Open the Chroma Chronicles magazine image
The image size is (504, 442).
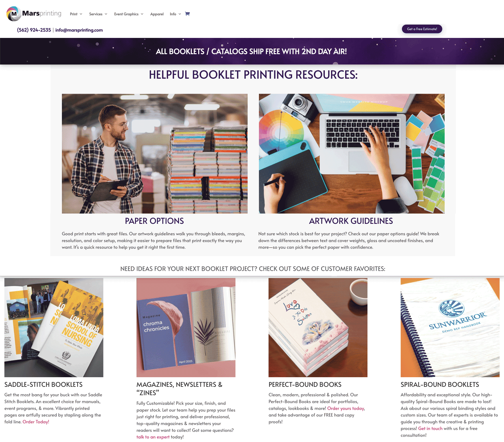coord(186,327)
